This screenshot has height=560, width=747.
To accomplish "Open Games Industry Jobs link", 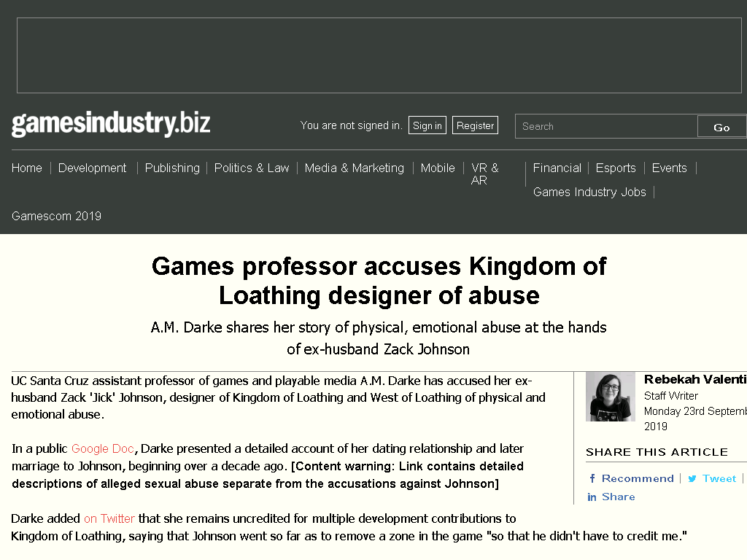I will pos(589,192).
